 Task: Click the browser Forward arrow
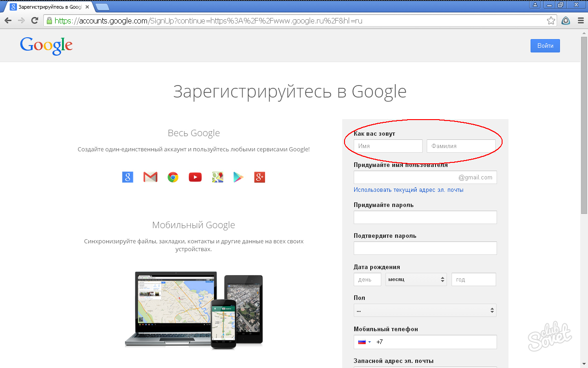[21, 21]
